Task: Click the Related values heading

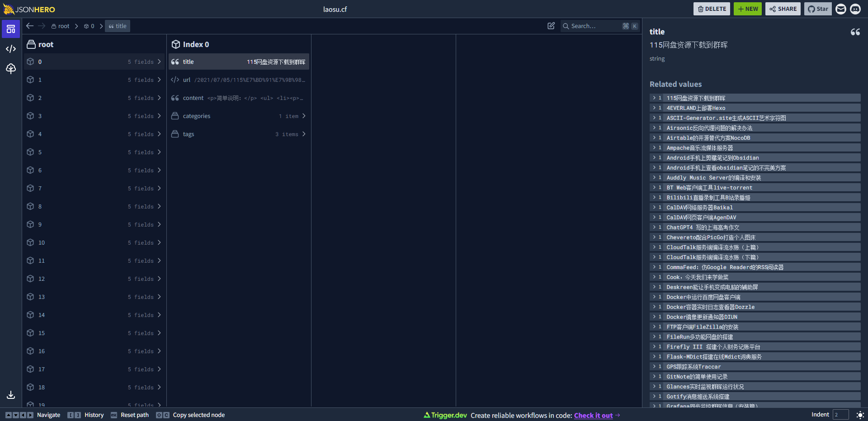Action: pos(675,84)
